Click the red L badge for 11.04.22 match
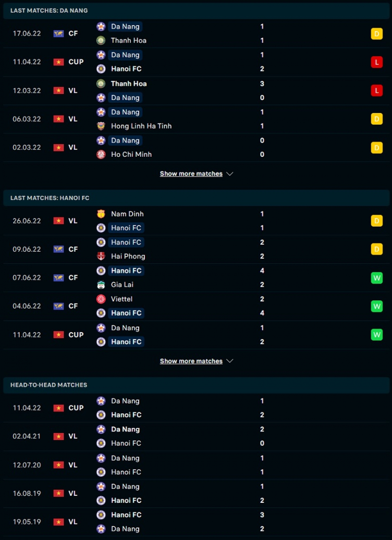The width and height of the screenshot is (392, 540). pos(377,62)
